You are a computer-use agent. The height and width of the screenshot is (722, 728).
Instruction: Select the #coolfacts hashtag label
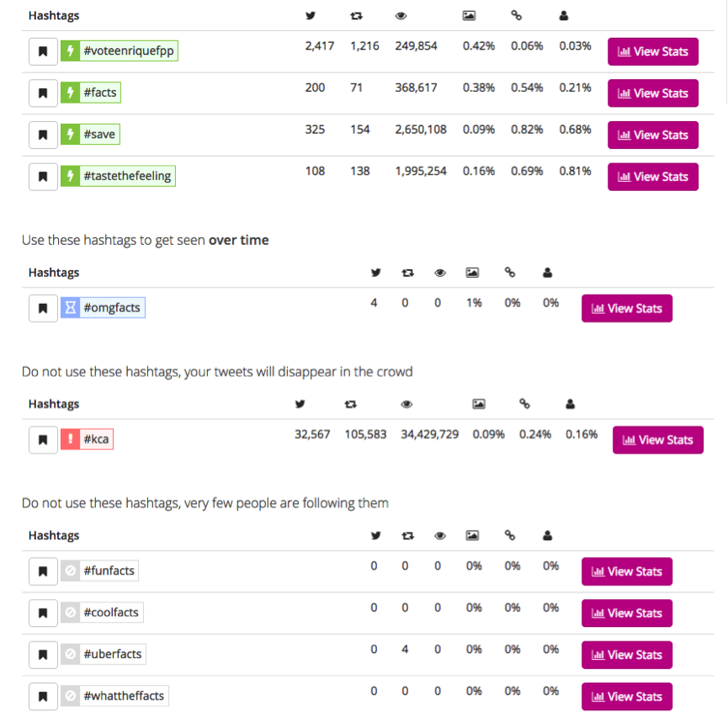coord(111,612)
